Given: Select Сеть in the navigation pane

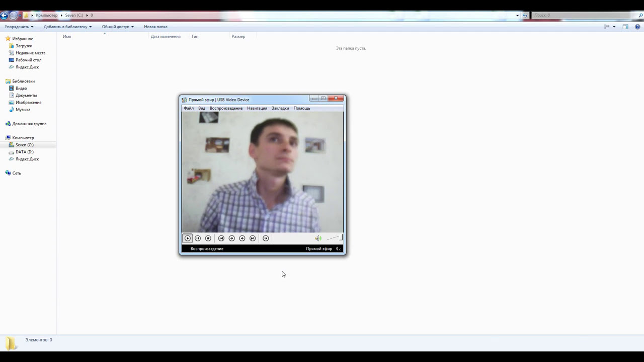Looking at the screenshot, I should [17, 173].
